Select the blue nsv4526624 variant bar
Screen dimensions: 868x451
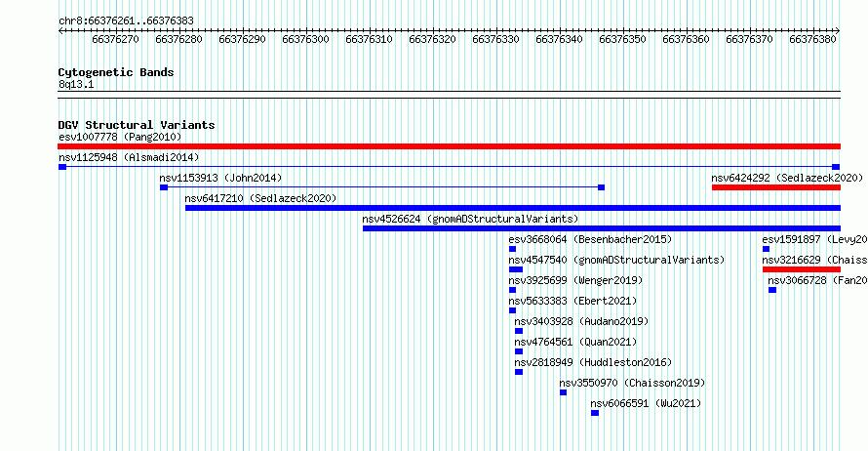point(602,228)
